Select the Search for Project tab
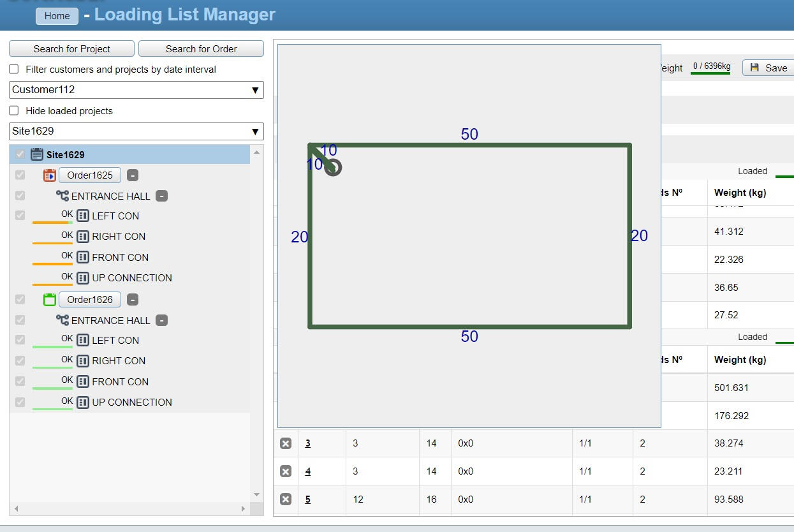This screenshot has height=532, width=794. (x=72, y=49)
